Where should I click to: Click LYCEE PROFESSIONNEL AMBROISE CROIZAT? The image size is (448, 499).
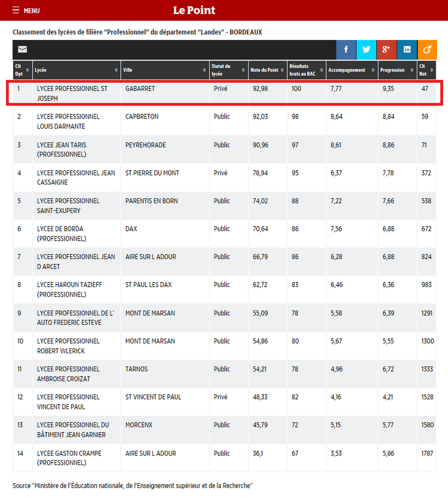(x=68, y=374)
